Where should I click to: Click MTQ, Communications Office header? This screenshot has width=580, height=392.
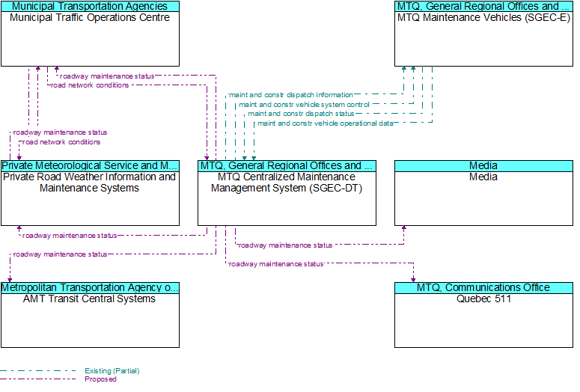click(x=483, y=288)
